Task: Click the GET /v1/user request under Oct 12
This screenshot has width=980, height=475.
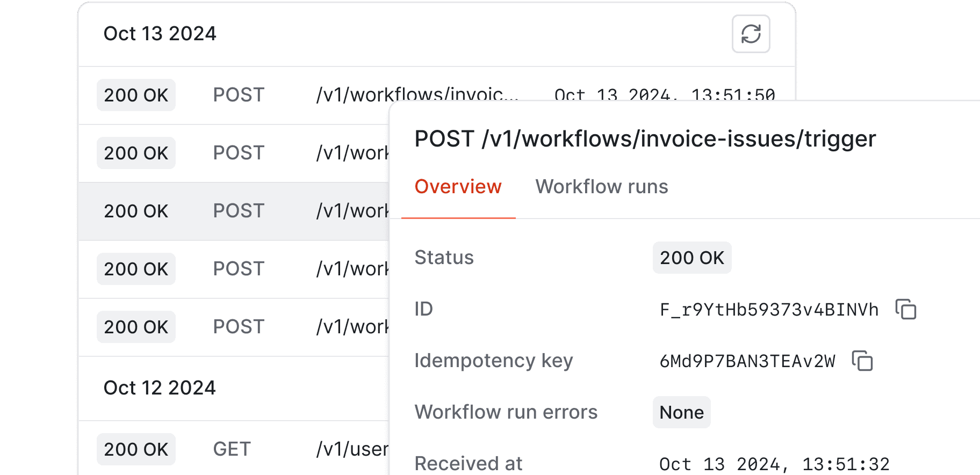Action: click(x=231, y=449)
